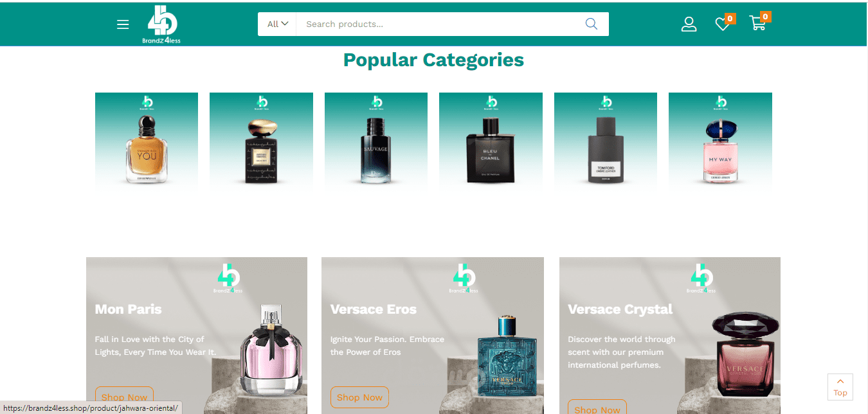868x414 pixels.
Task: Expand the All categories dropdown
Action: point(277,24)
